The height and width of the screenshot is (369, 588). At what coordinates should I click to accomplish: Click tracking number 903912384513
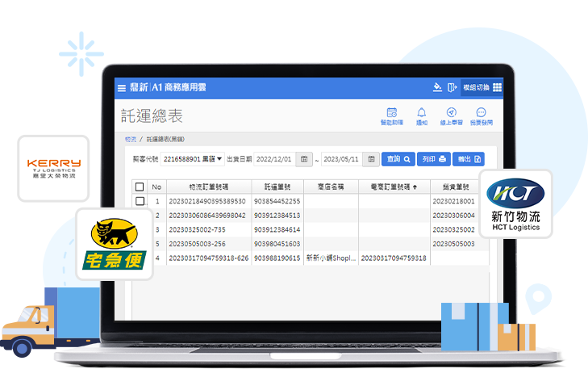tap(277, 216)
